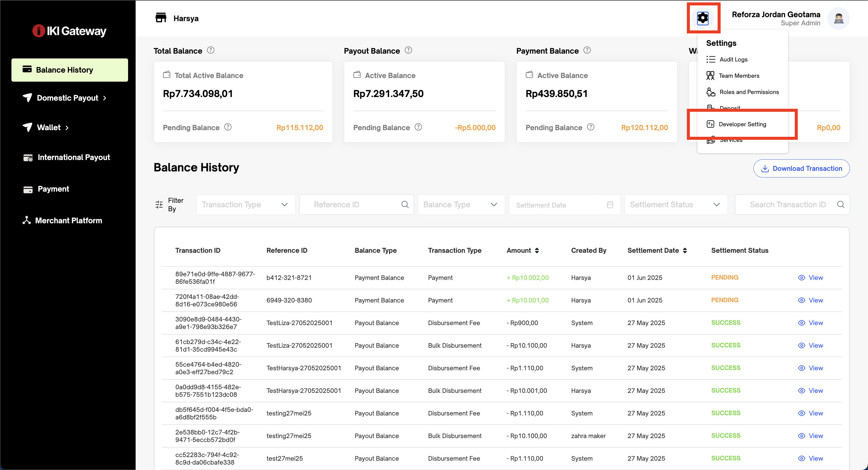Open Developer Setting from Settings menu

click(742, 124)
